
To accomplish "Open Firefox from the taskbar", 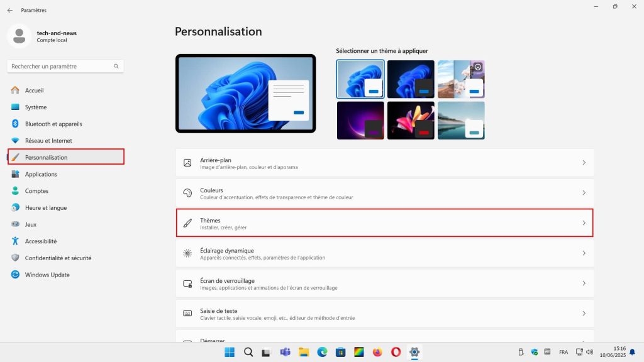I will [x=378, y=352].
